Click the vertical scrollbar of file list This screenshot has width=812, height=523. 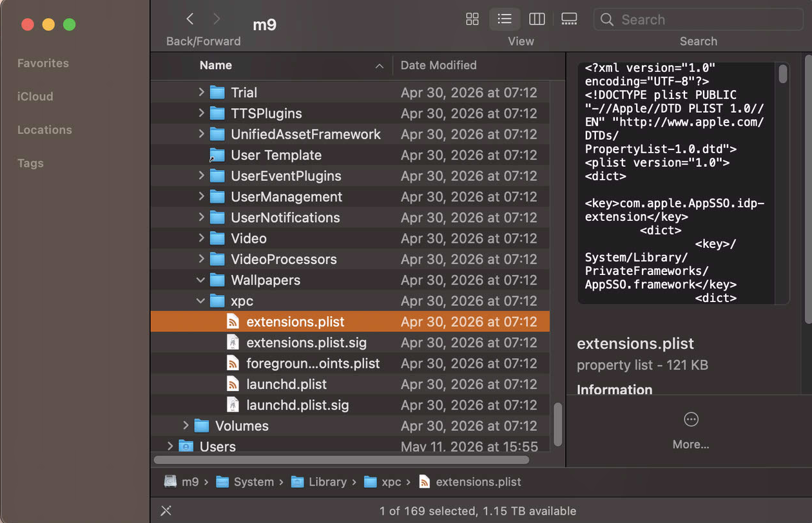558,424
